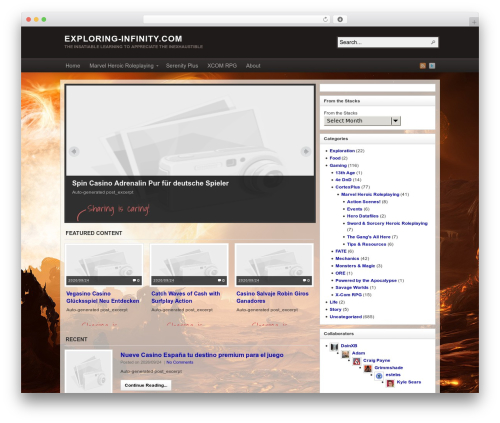
Task: Click the search magnifier icon
Action: pyautogui.click(x=433, y=42)
